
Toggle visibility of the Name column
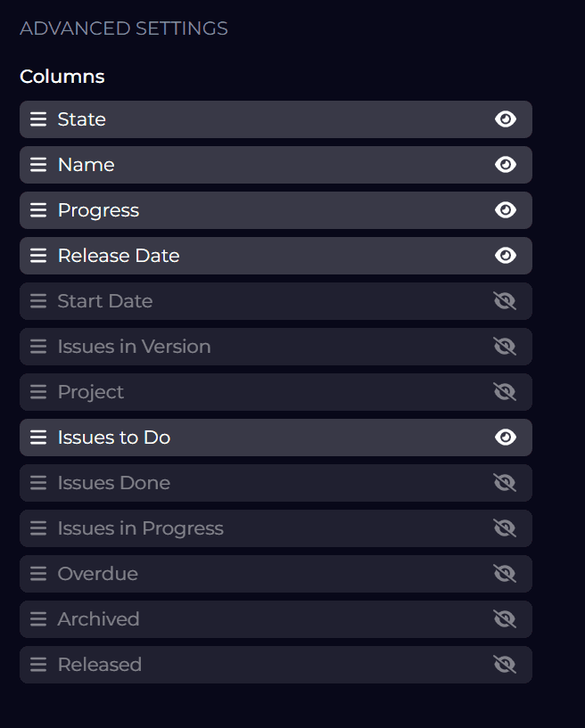(x=505, y=165)
